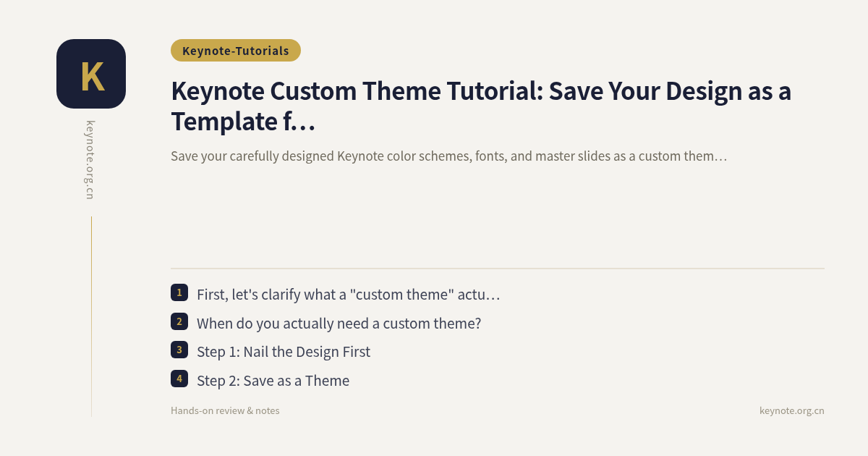Open 'First, let's clarify what a custom theme' item

tap(349, 295)
